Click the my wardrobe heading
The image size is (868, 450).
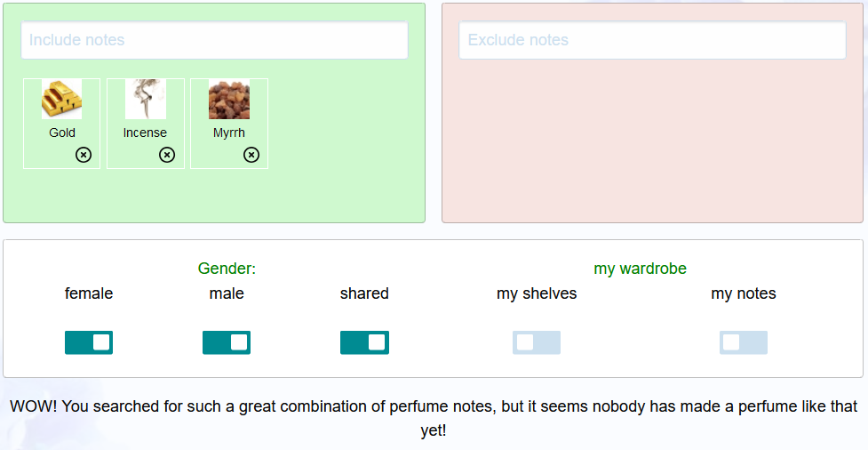pos(640,269)
